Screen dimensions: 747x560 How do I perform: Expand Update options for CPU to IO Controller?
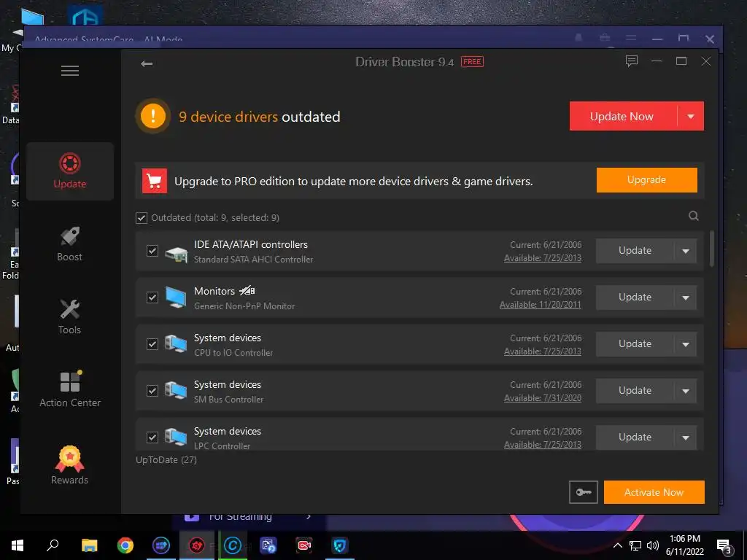coord(686,344)
